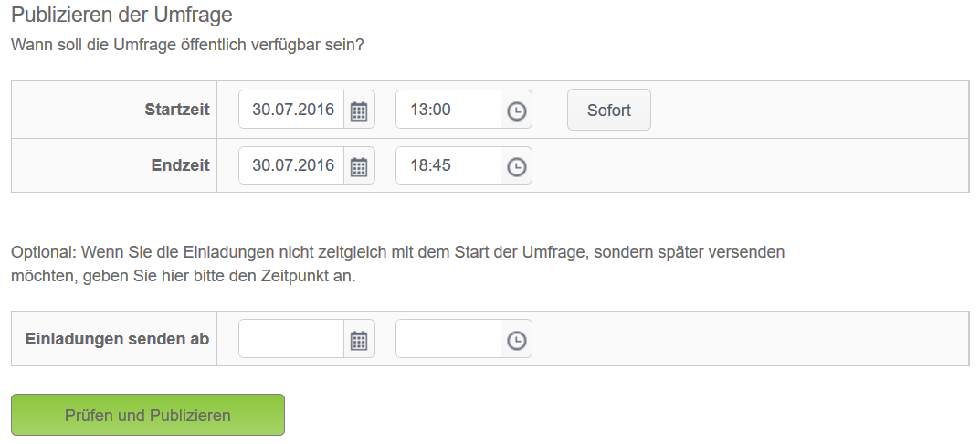Click the Endzeit row label
Screen dimensions: 980x444
(x=180, y=165)
